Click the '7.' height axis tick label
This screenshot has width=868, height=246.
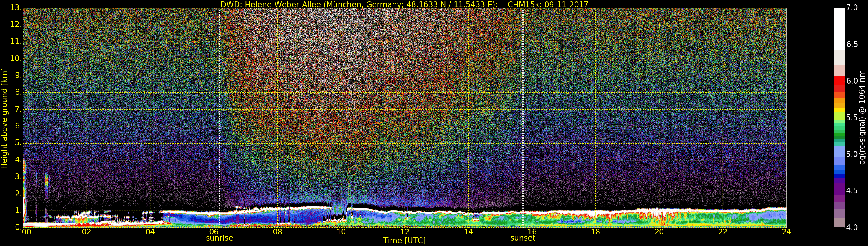(x=18, y=109)
